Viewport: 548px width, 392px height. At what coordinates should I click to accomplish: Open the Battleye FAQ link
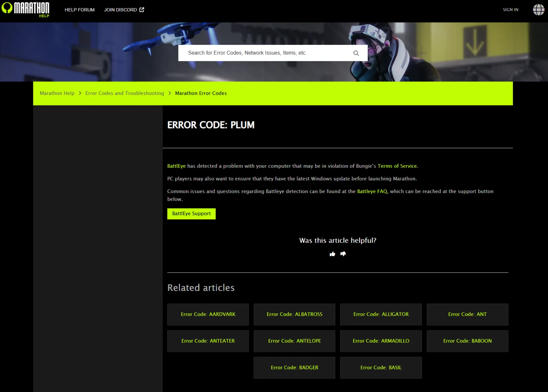coord(372,191)
